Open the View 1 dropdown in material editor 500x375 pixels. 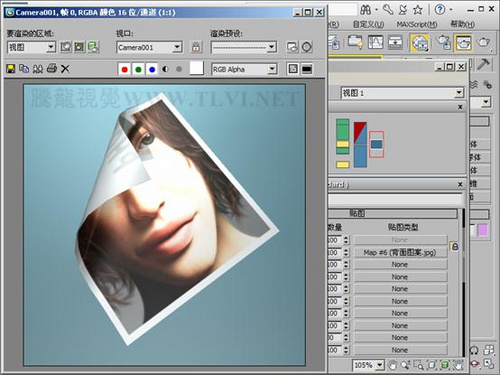click(459, 92)
